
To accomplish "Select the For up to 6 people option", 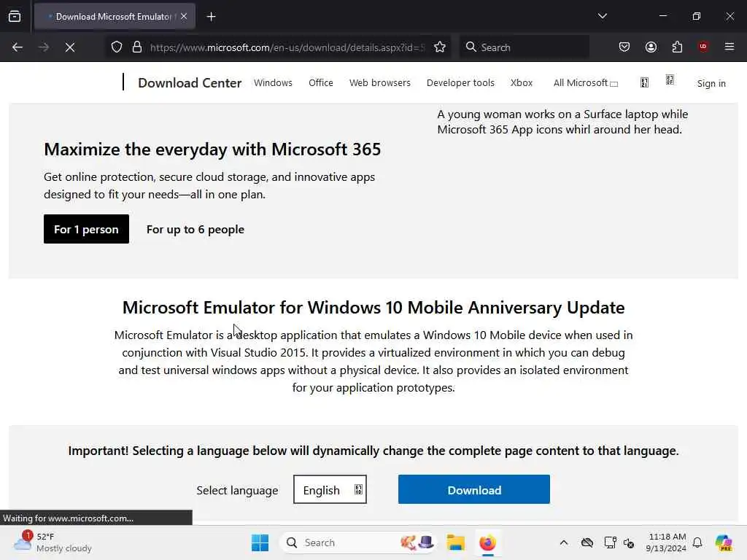I will pos(196,229).
